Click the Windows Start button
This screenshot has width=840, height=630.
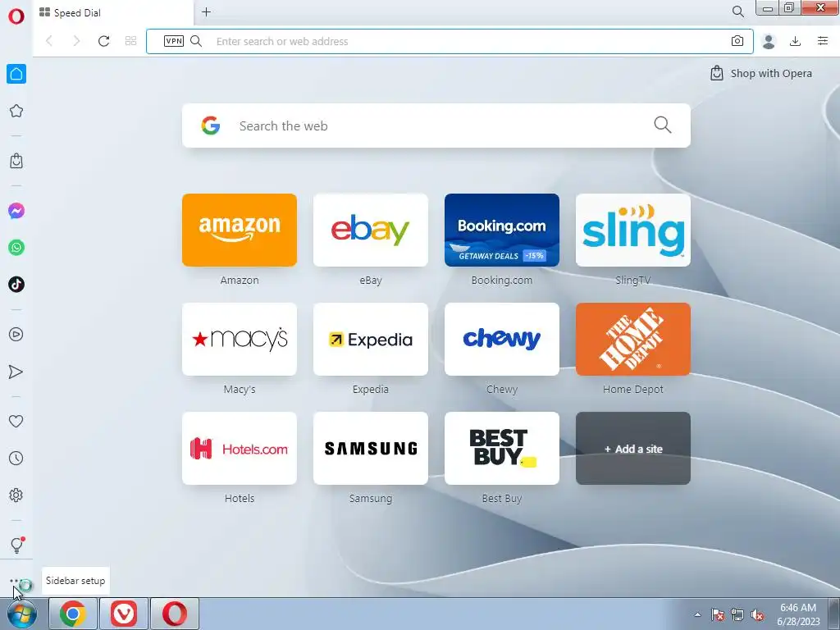click(22, 614)
